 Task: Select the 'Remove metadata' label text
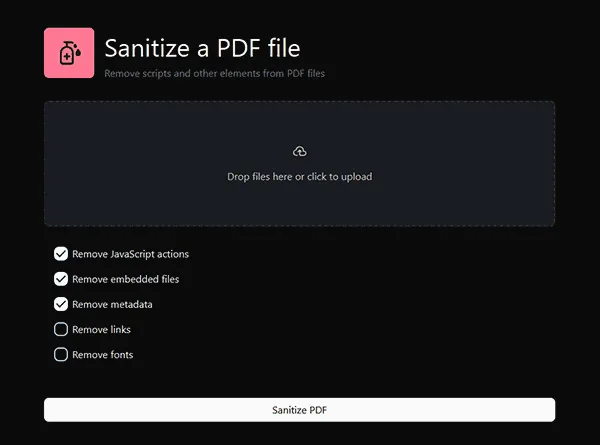click(x=112, y=305)
